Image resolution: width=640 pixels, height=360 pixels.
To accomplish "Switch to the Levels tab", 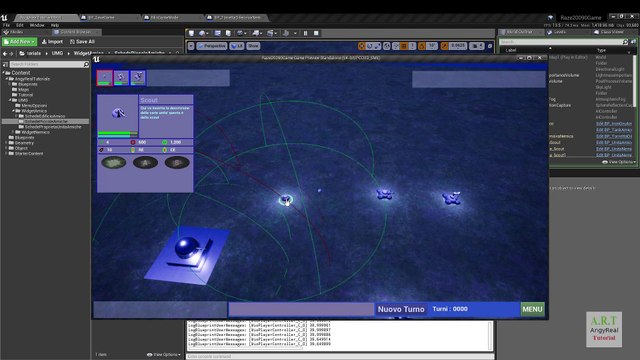I will point(557,32).
